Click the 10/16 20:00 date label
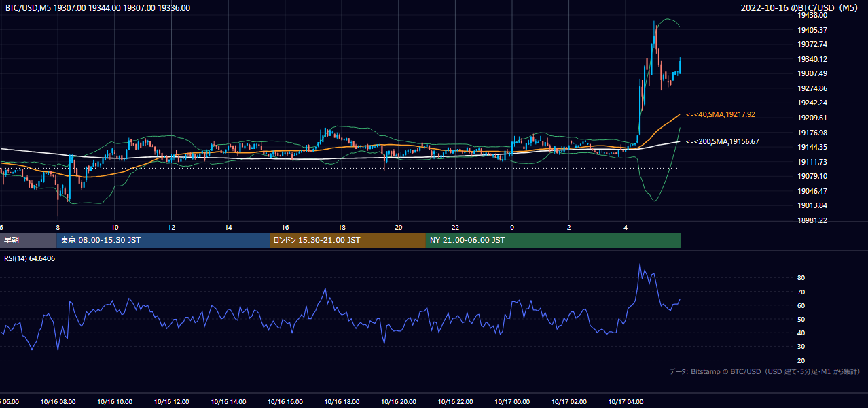 coord(399,402)
